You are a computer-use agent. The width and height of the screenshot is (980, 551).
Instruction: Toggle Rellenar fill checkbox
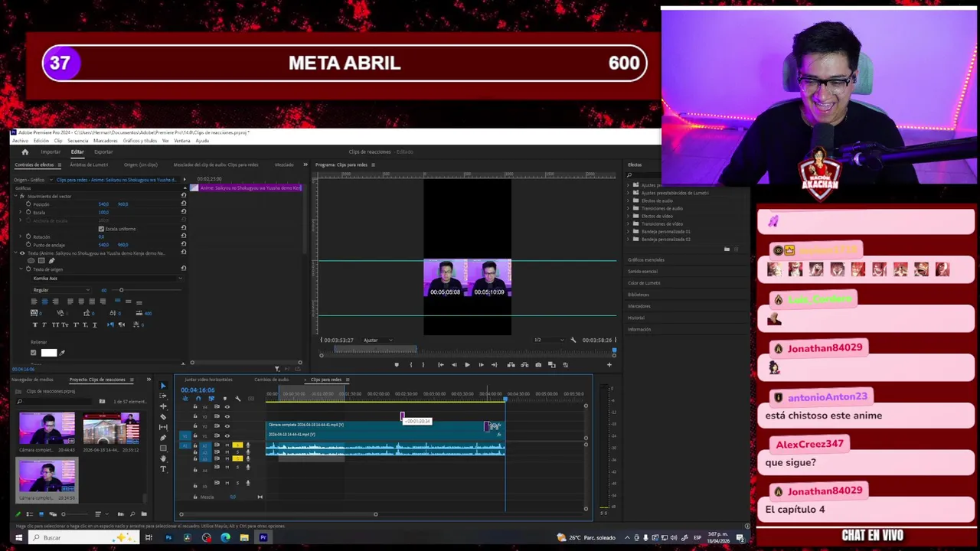pos(33,352)
